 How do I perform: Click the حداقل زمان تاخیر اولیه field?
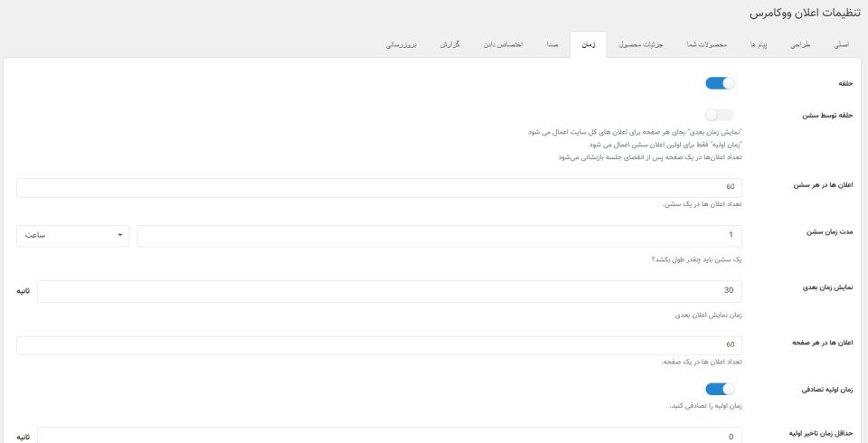coord(389,436)
